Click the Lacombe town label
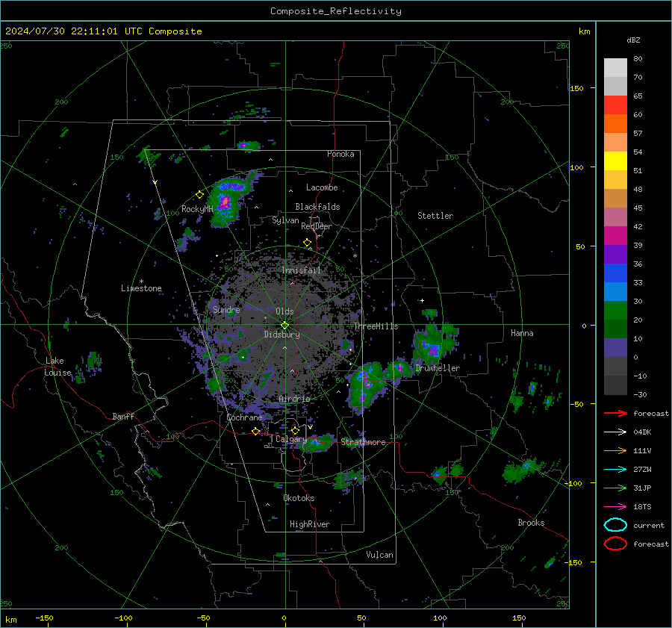 tap(322, 187)
